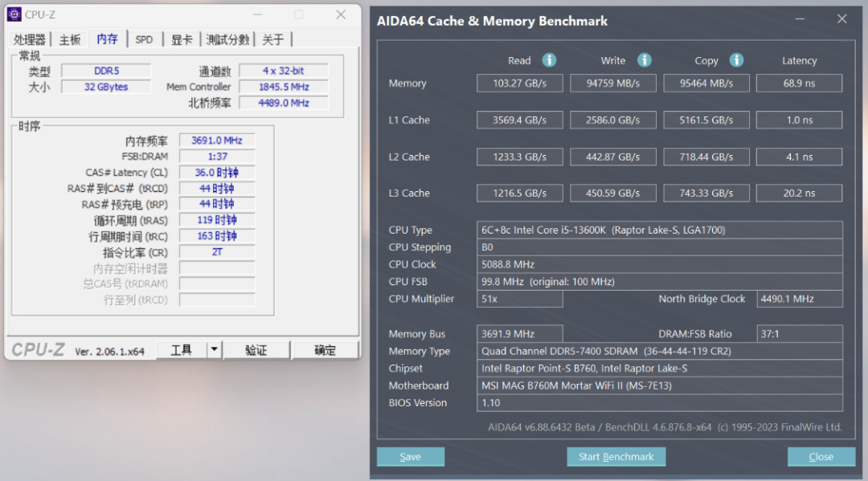Click L3 Cache Write 450.59 GB/s value
The image size is (868, 481).
612,193
